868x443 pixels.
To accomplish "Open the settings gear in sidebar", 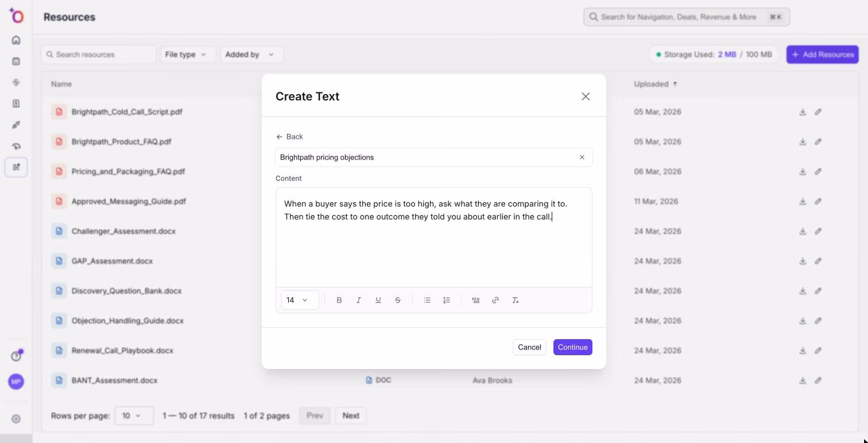I will (x=16, y=419).
